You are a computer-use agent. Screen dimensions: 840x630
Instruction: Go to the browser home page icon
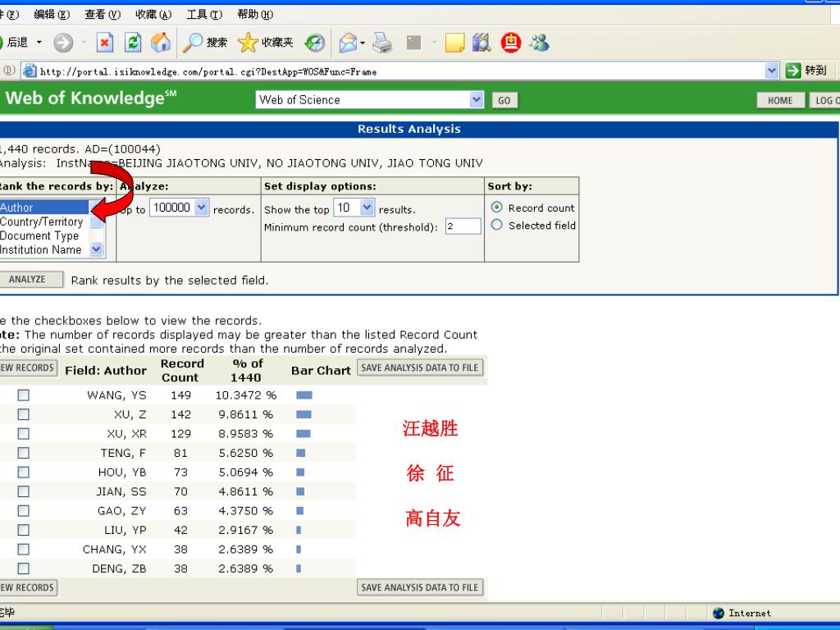tap(160, 43)
